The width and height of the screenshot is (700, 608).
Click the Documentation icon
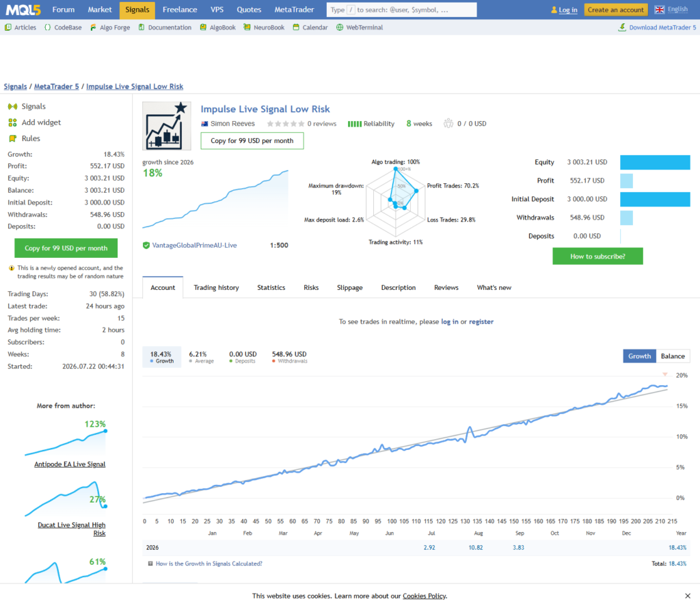coord(142,27)
